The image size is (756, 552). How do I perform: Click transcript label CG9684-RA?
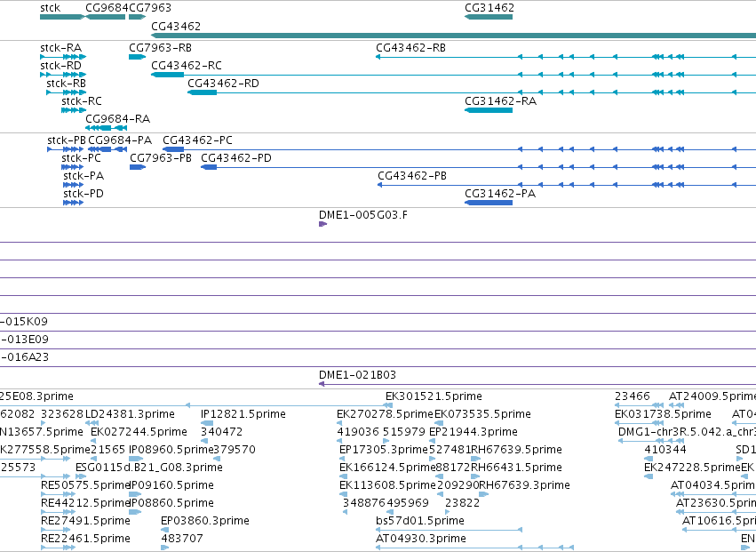[117, 119]
